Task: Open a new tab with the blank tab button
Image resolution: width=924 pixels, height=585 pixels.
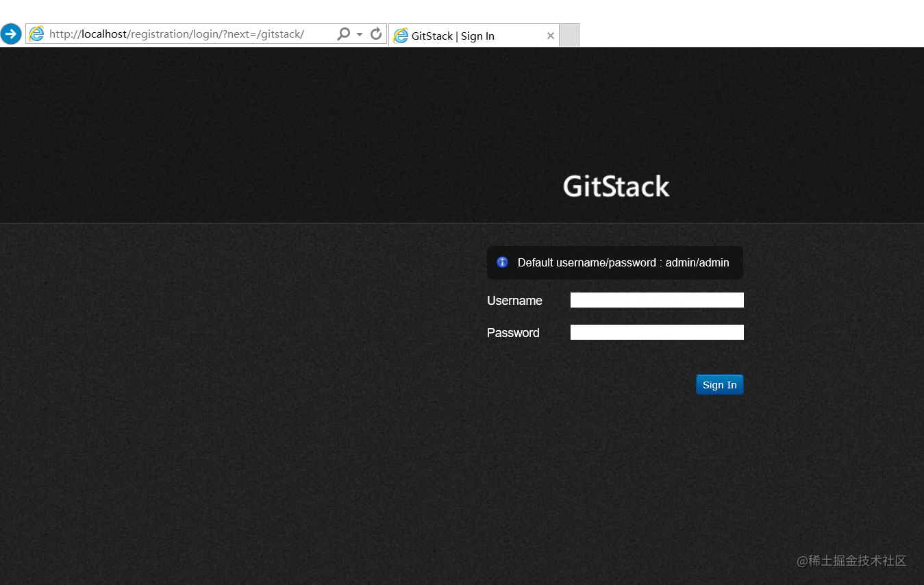Action: (569, 36)
